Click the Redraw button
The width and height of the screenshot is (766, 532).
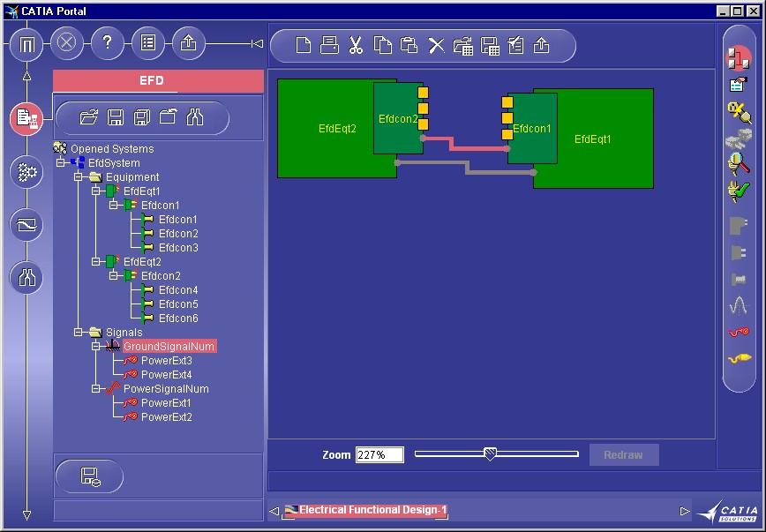(624, 455)
